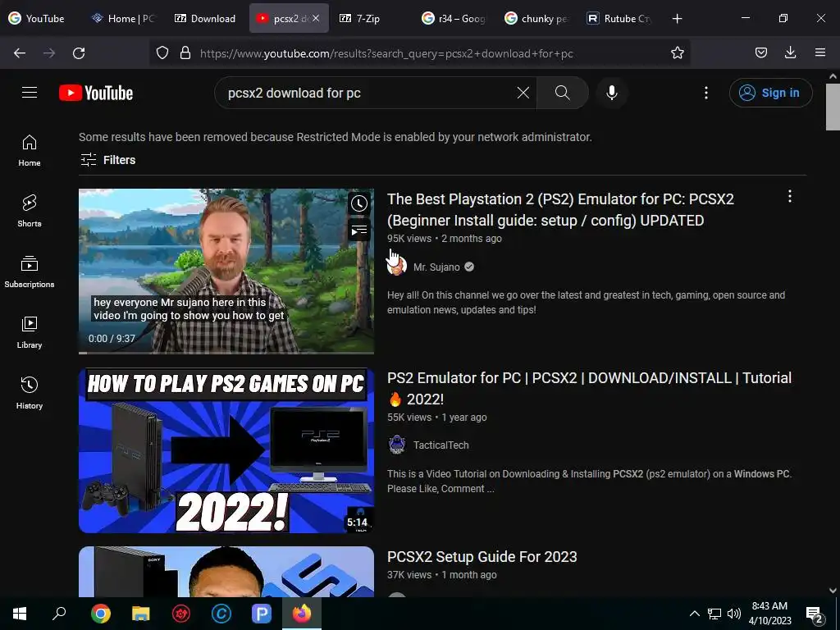The image size is (840, 630).
Task: View site security padlock info
Action: [185, 53]
